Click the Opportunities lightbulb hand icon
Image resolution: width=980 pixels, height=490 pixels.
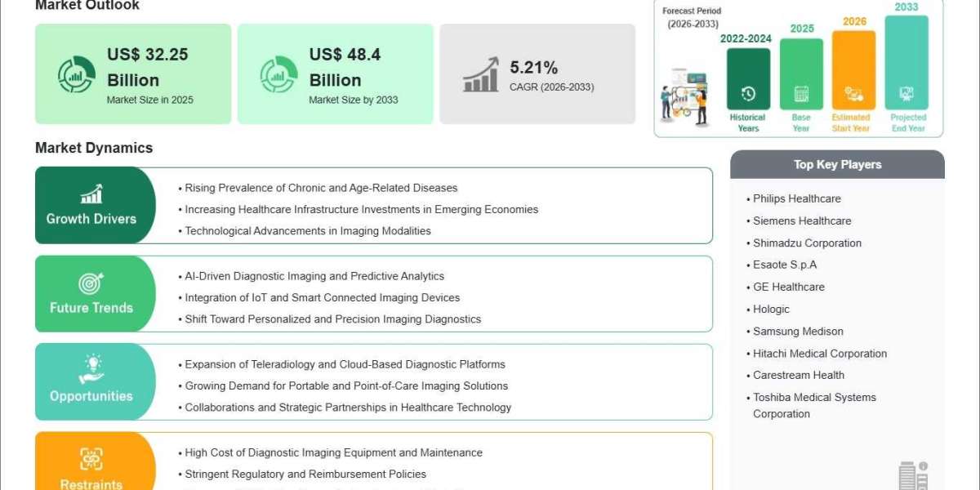[91, 369]
